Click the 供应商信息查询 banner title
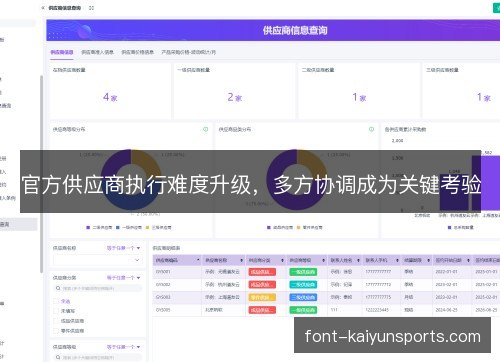The height and width of the screenshot is (362, 500). tap(295, 30)
